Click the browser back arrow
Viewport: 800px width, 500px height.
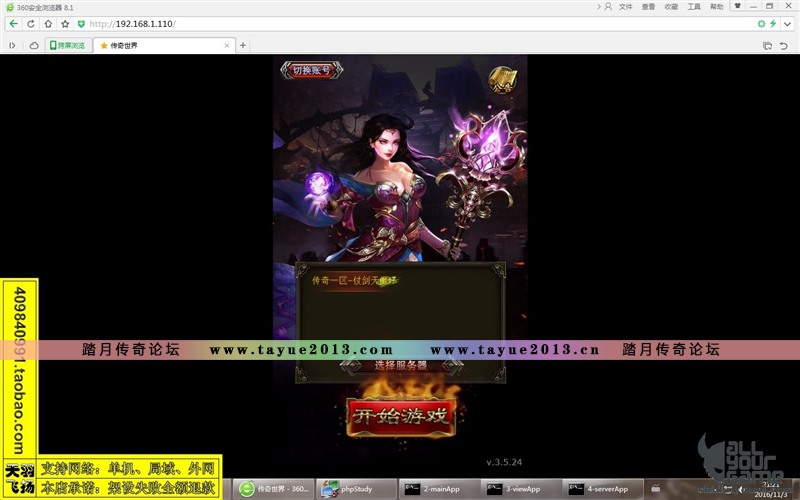coord(14,23)
